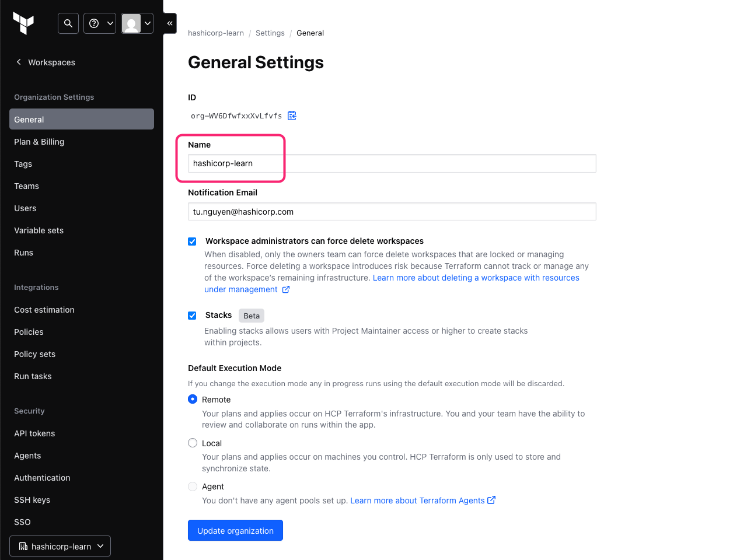Click the organization ID text org-WV6DfwfxxXvLfvfs
Image resolution: width=747 pixels, height=560 pixels.
236,116
